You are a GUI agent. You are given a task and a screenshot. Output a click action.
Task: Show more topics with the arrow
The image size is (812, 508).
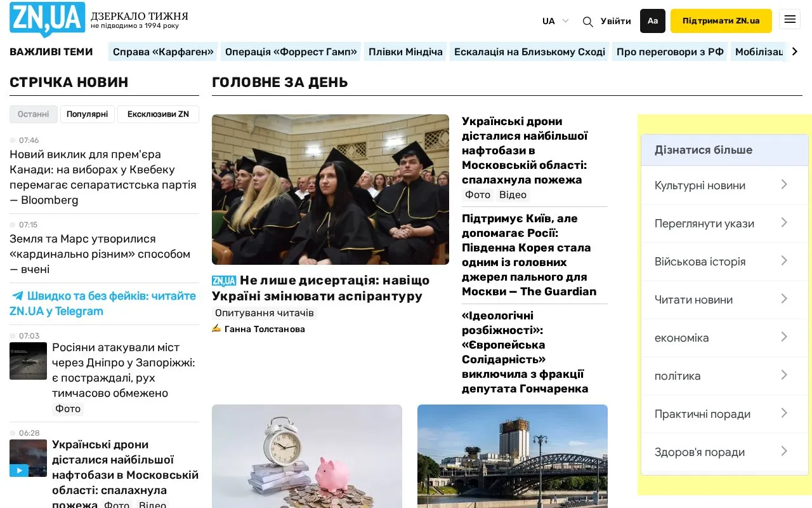coord(795,51)
